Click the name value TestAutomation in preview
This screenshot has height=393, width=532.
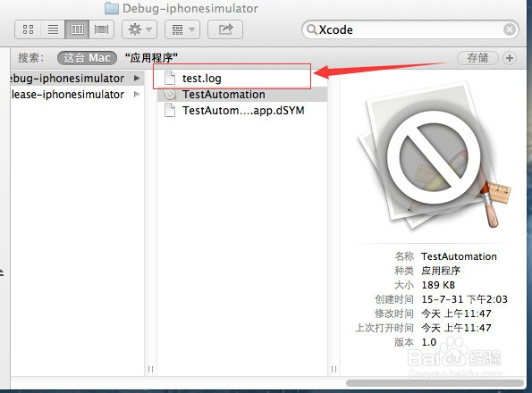pyautogui.click(x=459, y=256)
